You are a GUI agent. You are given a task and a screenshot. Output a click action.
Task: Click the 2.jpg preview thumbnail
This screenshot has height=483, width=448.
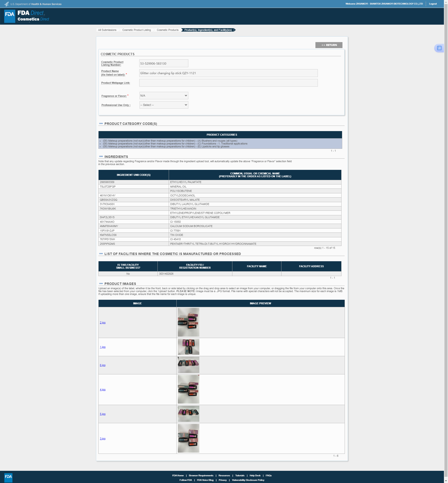188,322
